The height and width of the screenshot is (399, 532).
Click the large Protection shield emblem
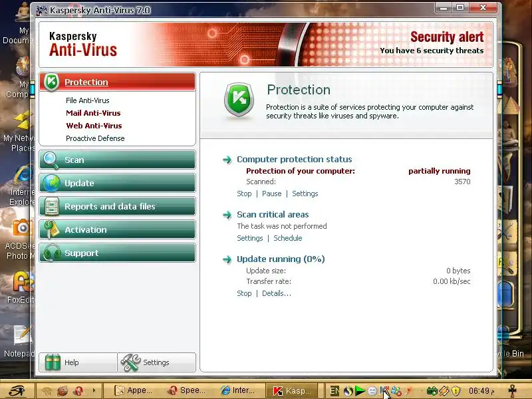tap(239, 100)
